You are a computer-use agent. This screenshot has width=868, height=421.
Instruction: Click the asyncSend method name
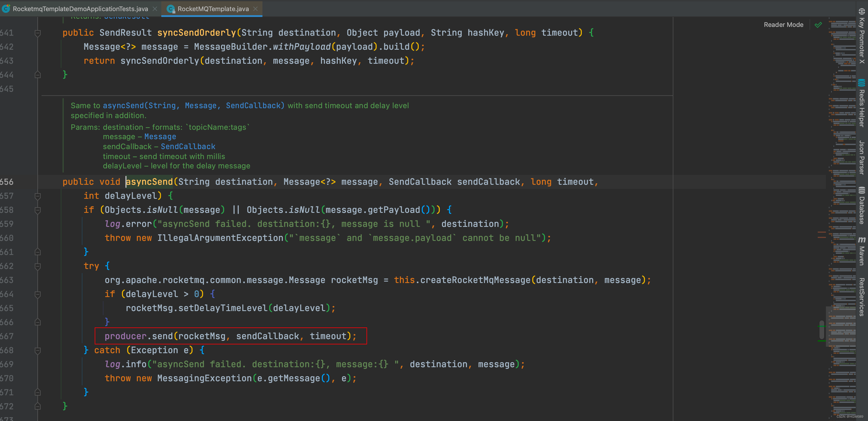(x=149, y=182)
